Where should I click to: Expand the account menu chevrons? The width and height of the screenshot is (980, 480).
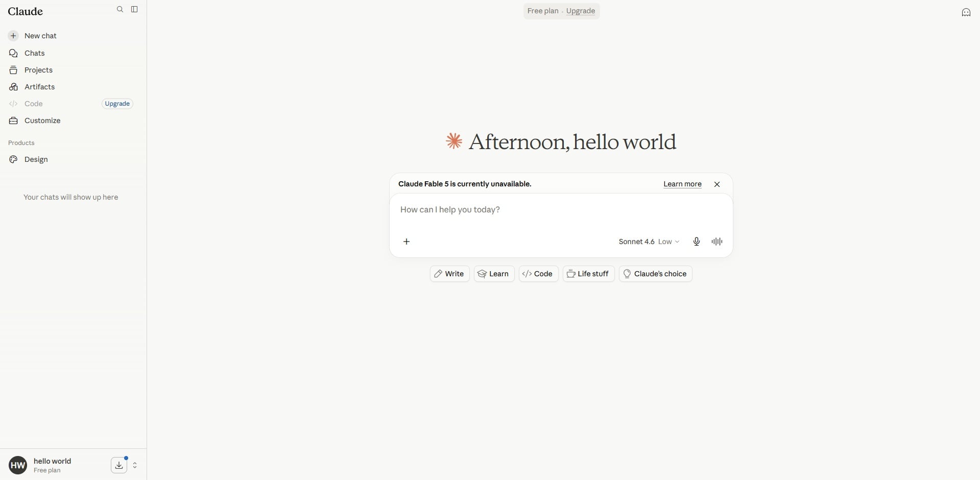[135, 465]
